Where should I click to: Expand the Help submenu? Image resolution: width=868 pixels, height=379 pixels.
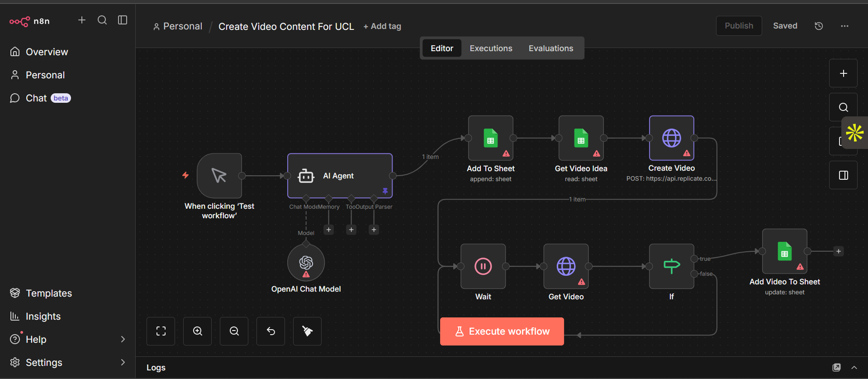pos(123,339)
